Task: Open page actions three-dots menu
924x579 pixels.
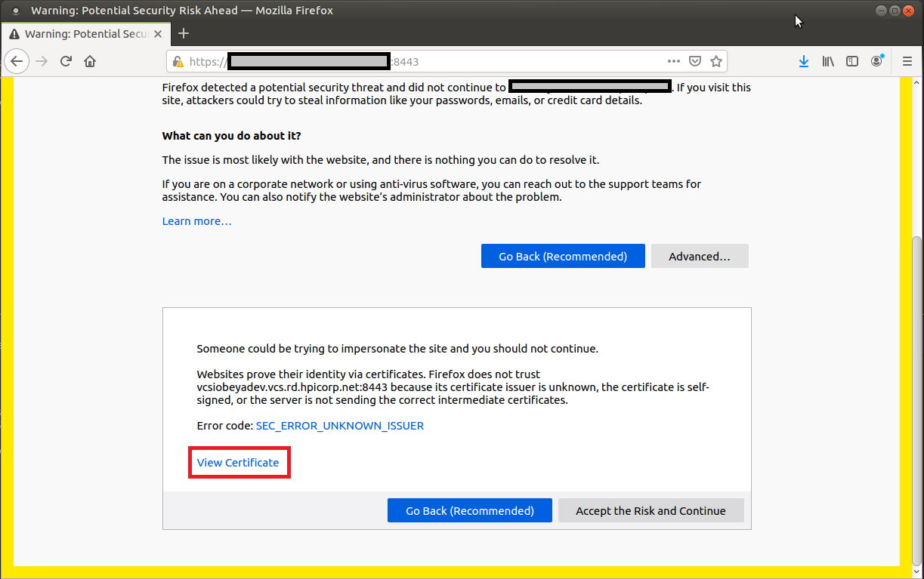Action: (674, 61)
